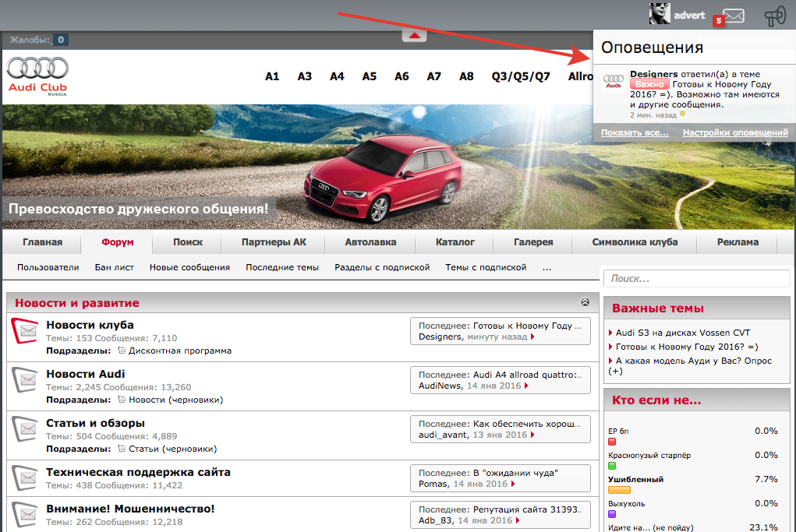Open Темы с подпиской
This screenshot has height=532, width=796.
(486, 267)
